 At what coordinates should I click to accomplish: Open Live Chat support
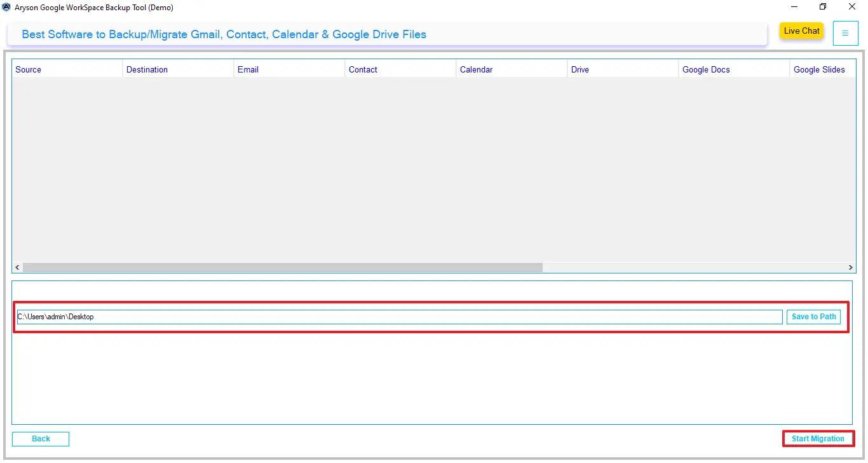[x=801, y=31]
